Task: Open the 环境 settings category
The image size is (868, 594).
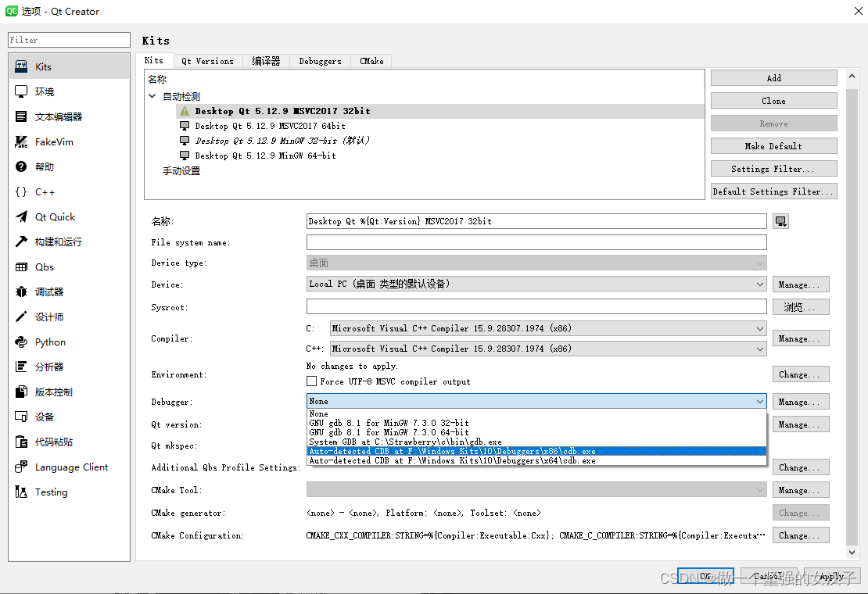Action: (69, 91)
